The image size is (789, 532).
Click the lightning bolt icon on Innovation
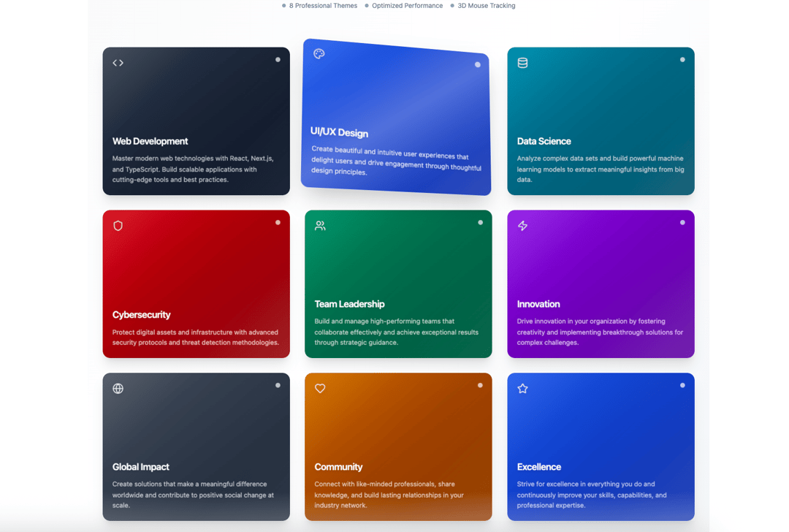522,226
